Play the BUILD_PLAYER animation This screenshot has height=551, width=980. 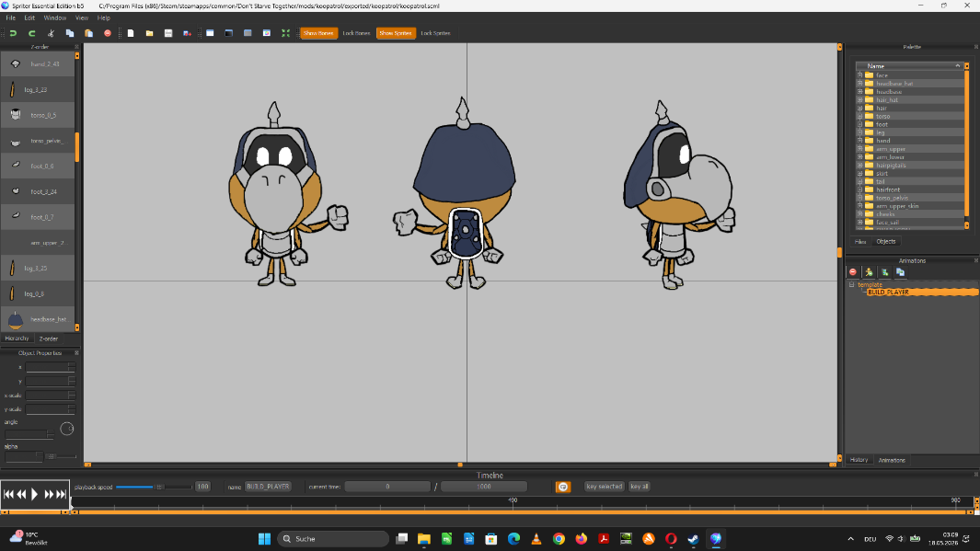[x=34, y=494]
